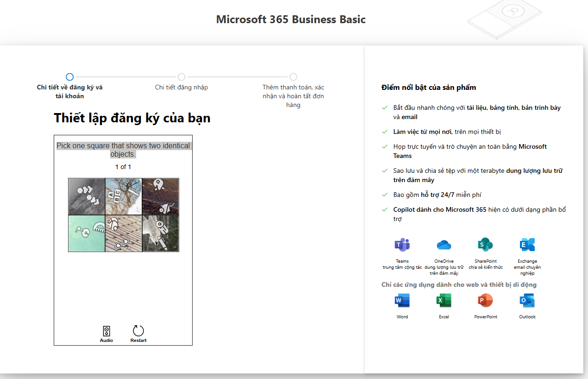Click the 'Thêm thanh toán, xác nhận' step label

click(x=293, y=96)
